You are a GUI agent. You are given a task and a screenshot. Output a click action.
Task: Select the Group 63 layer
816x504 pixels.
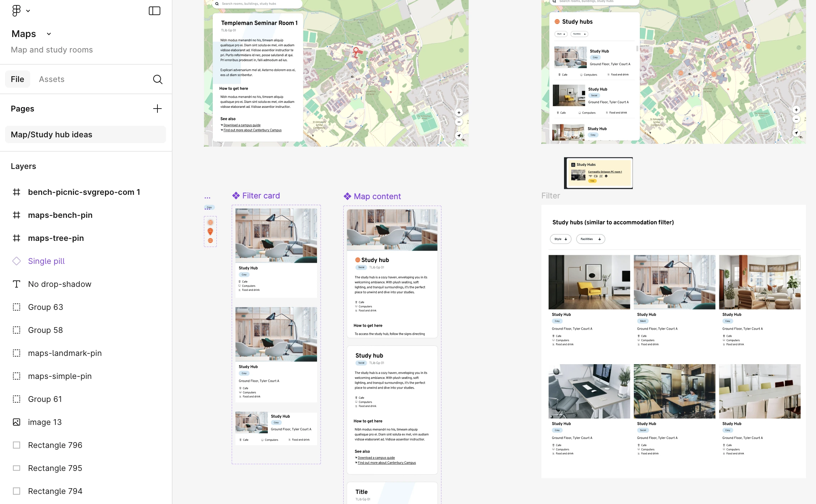tap(46, 307)
